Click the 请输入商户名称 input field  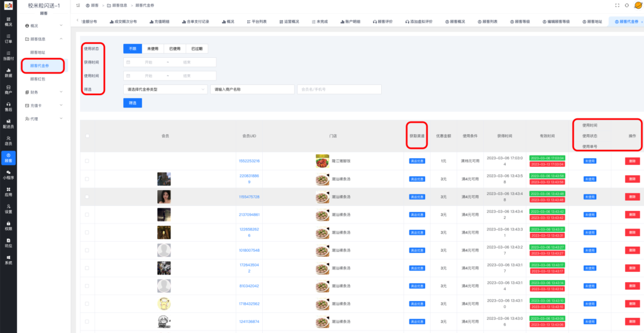point(252,89)
